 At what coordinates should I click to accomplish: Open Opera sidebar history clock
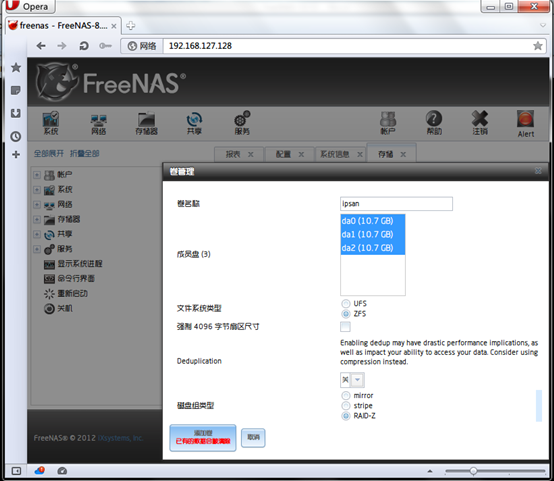[x=16, y=136]
